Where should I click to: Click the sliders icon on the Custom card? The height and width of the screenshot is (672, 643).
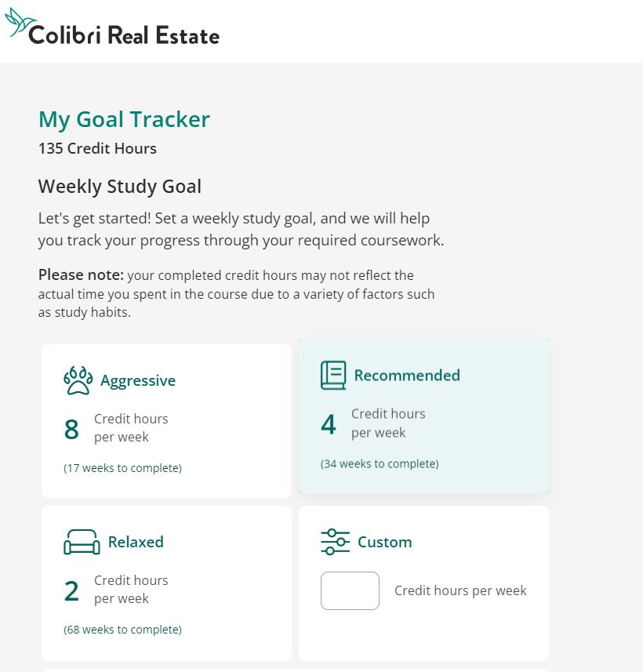335,540
